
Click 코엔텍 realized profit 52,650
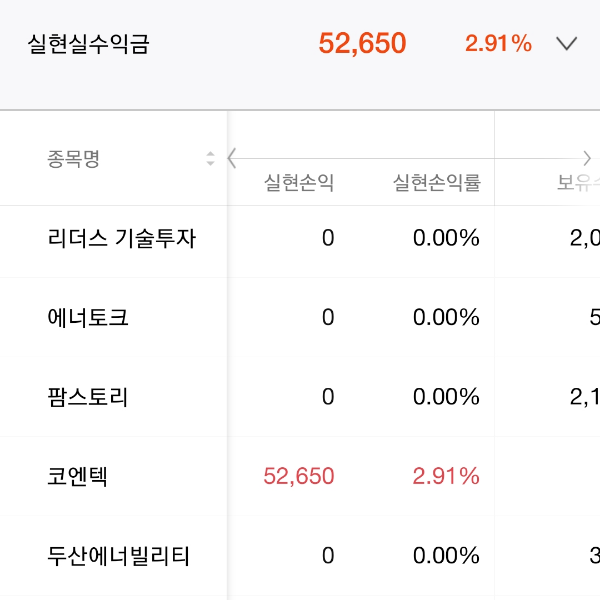pyautogui.click(x=299, y=476)
